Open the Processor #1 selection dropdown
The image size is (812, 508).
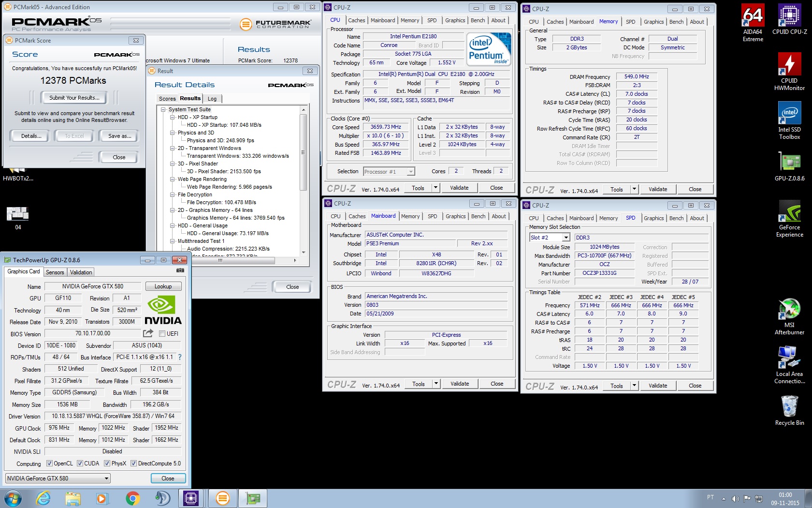pos(389,171)
